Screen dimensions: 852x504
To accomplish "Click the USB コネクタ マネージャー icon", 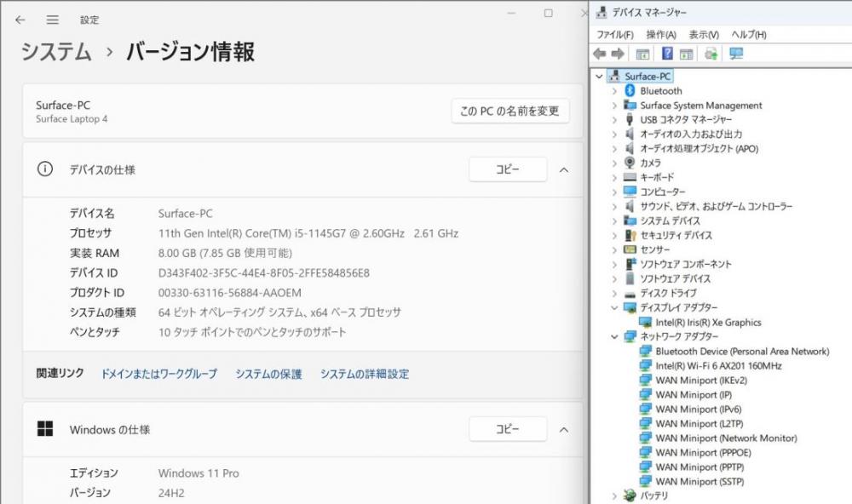I will coord(630,119).
